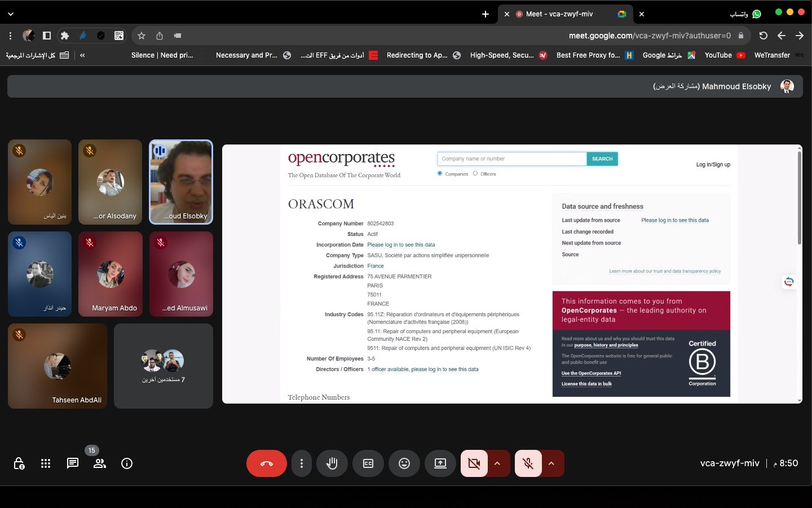This screenshot has height=508, width=812.
Task: Go forward in browser history
Action: [x=800, y=36]
